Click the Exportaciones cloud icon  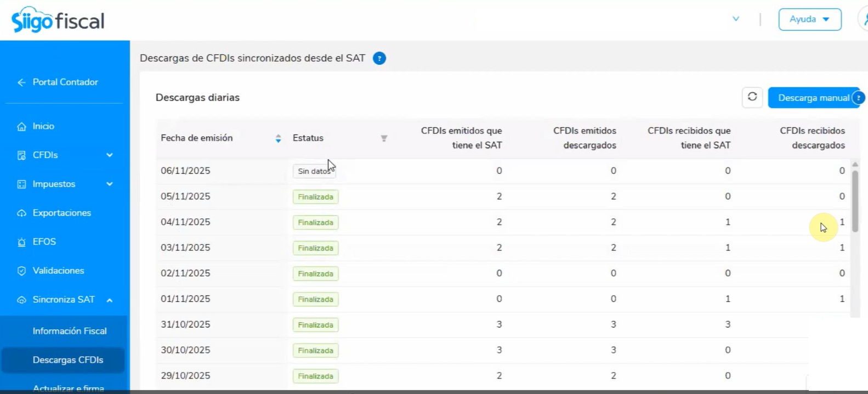click(x=21, y=213)
